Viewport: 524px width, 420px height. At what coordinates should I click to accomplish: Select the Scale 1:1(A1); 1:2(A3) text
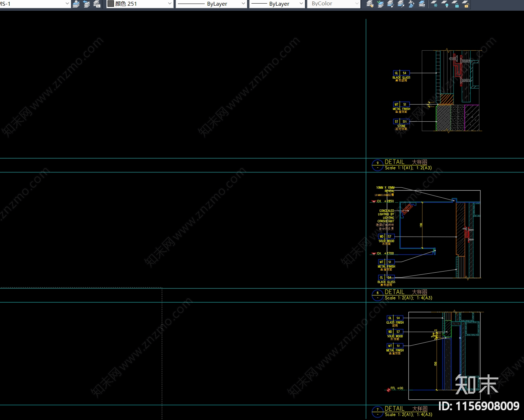pos(408,168)
